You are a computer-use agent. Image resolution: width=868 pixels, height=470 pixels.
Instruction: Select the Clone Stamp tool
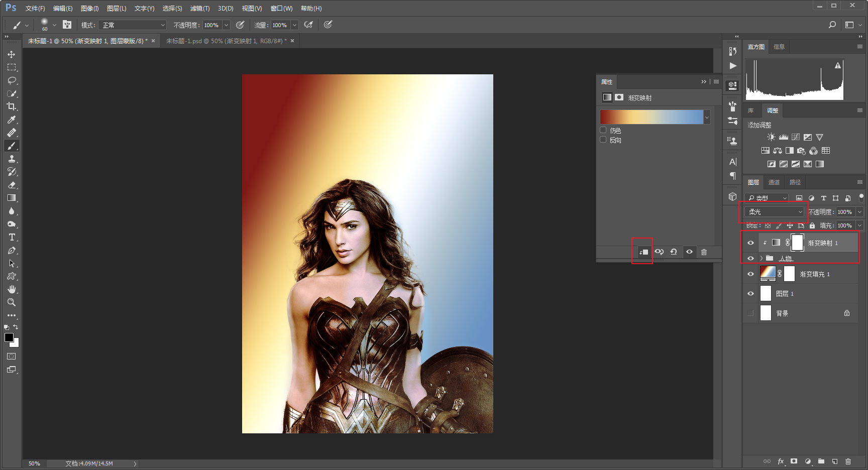click(x=12, y=159)
